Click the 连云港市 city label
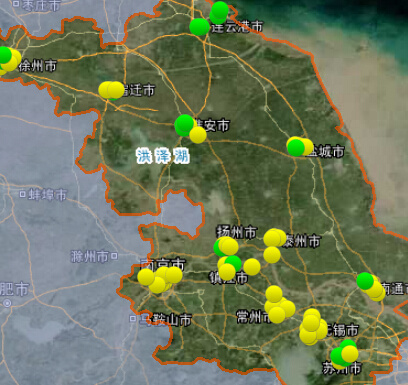 pos(237,27)
